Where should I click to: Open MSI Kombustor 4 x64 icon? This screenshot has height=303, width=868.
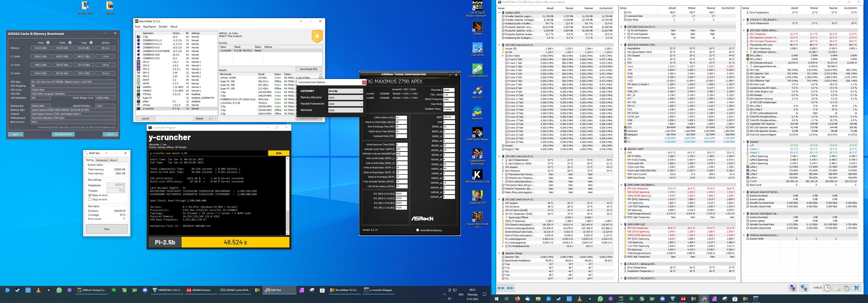click(477, 176)
